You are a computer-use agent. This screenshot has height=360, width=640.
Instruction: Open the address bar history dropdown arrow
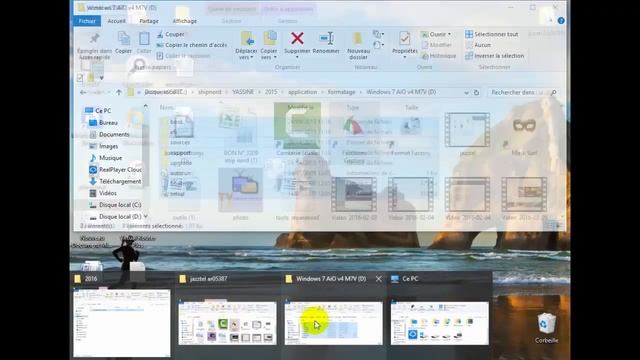click(x=466, y=93)
